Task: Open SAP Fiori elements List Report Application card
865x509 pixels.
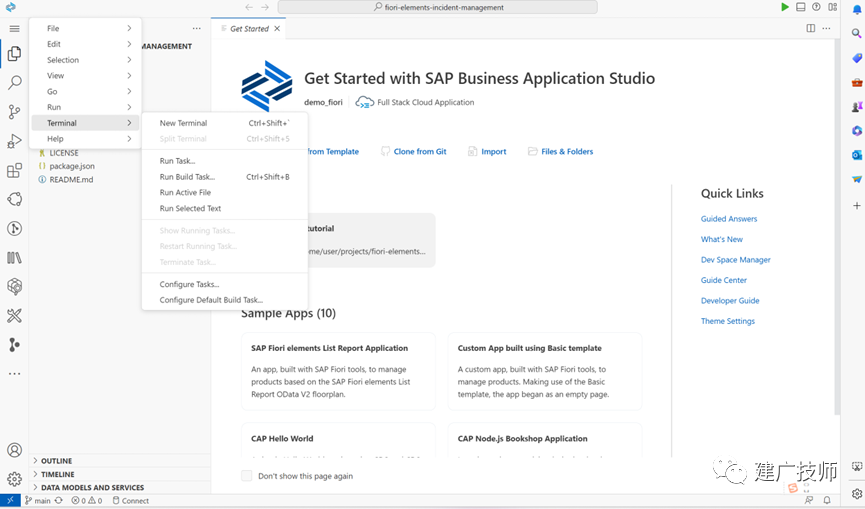Action: coord(338,371)
